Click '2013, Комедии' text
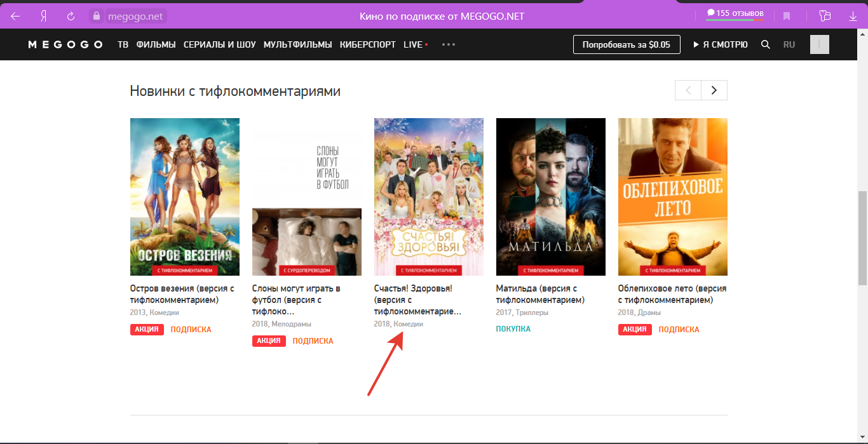Image resolution: width=868 pixels, height=444 pixels. pyautogui.click(x=154, y=313)
